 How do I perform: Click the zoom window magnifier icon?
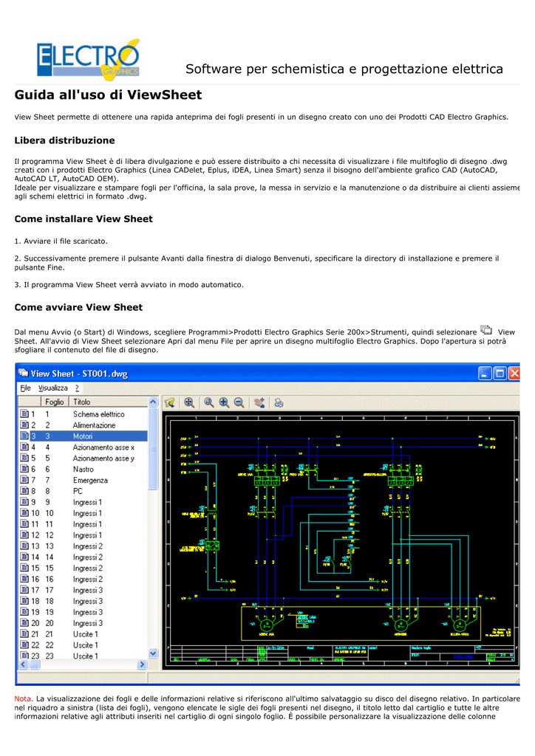[209, 402]
